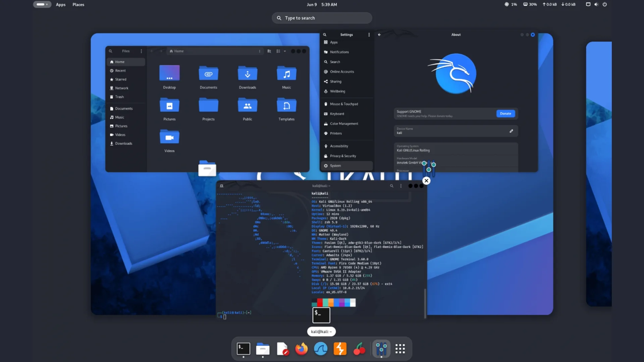Open the Settings window three-dot menu
644x362 pixels.
369,35
